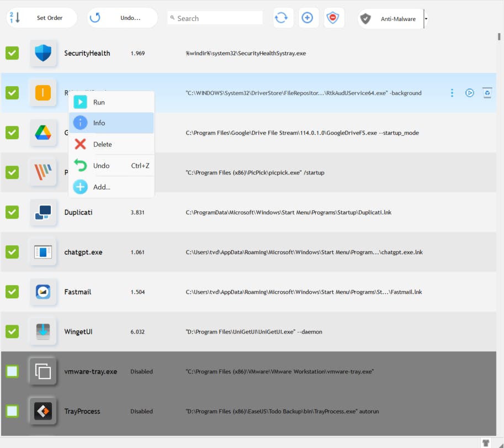Click the vmware-tray.exe app icon
This screenshot has height=448, width=504.
[43, 371]
